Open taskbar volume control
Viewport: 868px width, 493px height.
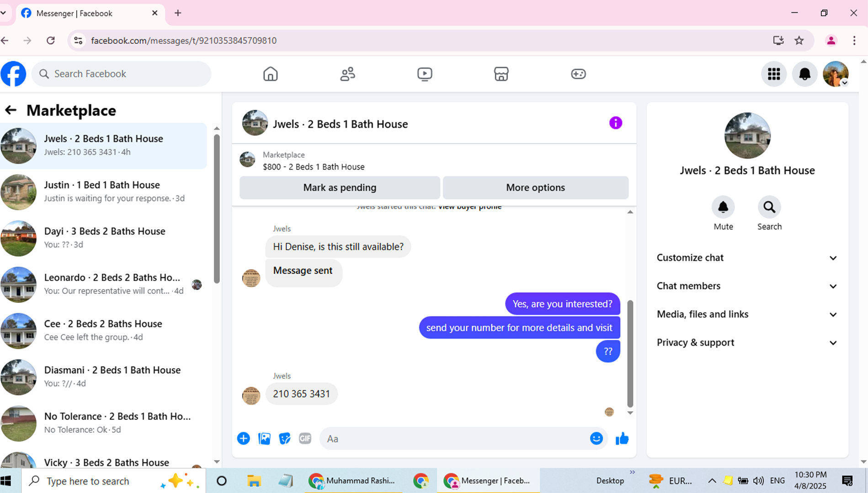pos(758,481)
